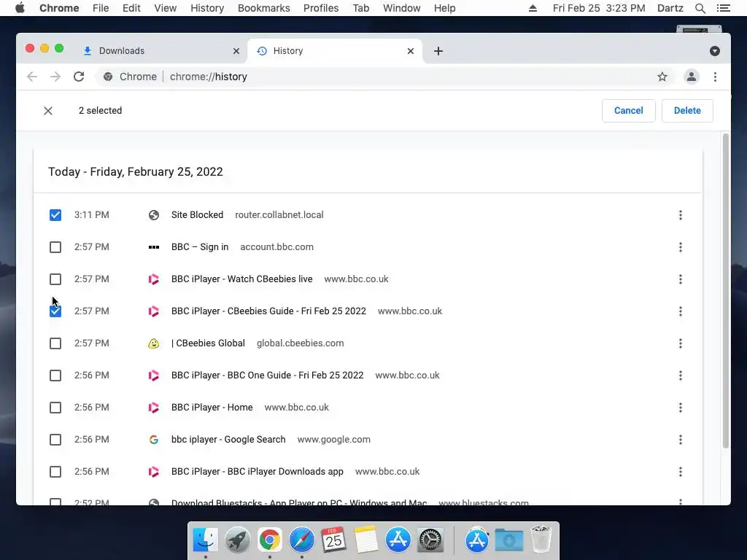Delete the selected history entries

(687, 111)
